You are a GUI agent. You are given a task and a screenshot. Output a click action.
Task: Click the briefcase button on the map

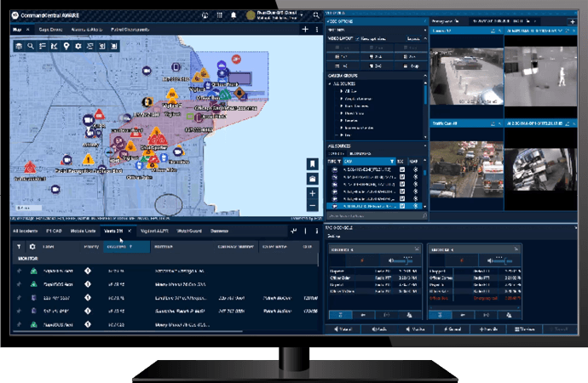313,179
